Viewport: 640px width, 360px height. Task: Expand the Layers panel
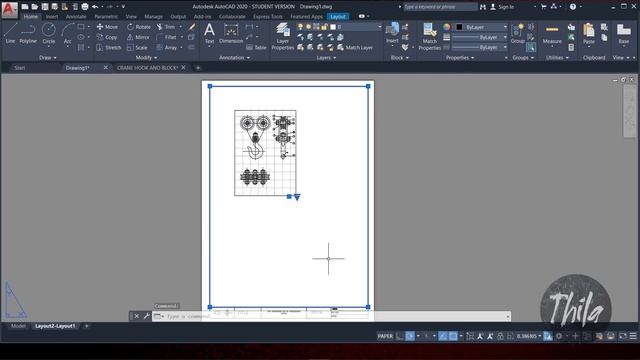tap(326, 58)
